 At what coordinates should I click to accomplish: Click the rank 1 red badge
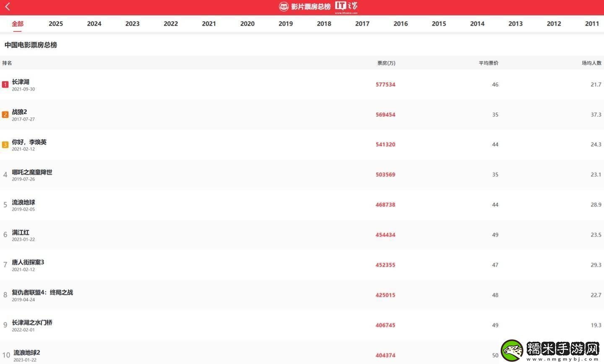pyautogui.click(x=5, y=85)
